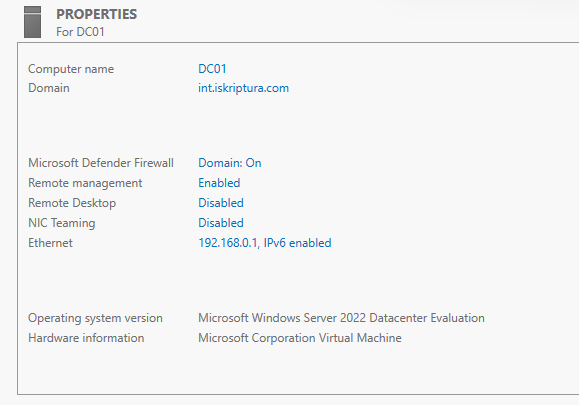Click the 'Domain' label

pos(49,88)
